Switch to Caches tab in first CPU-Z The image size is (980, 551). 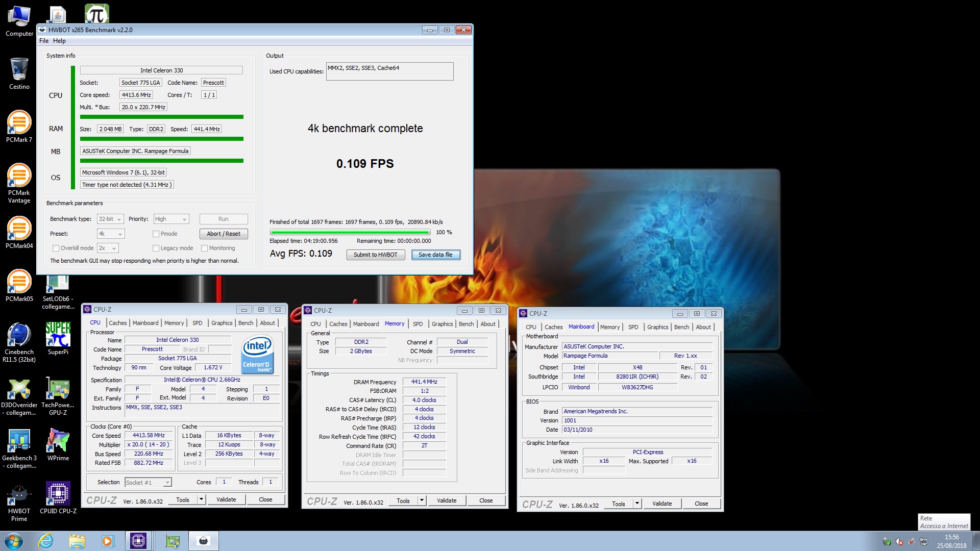[117, 323]
